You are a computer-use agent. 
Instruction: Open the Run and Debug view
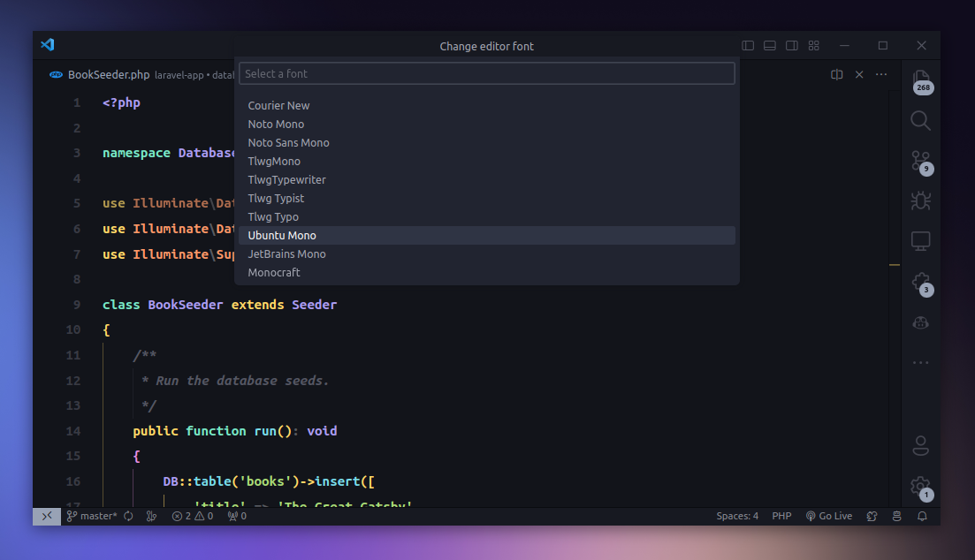pos(921,201)
